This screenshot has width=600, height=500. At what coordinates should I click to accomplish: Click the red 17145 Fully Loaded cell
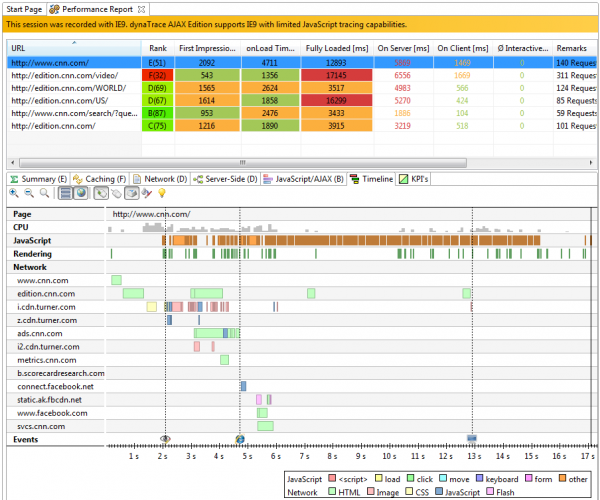coord(337,75)
